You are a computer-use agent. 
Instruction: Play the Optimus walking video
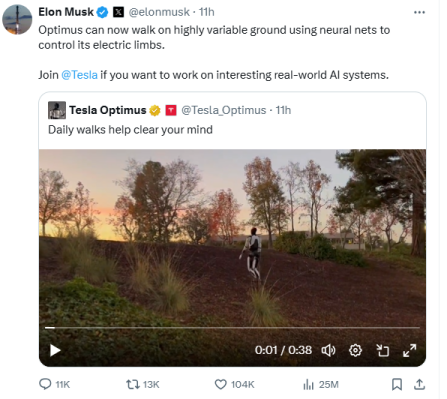(x=55, y=350)
